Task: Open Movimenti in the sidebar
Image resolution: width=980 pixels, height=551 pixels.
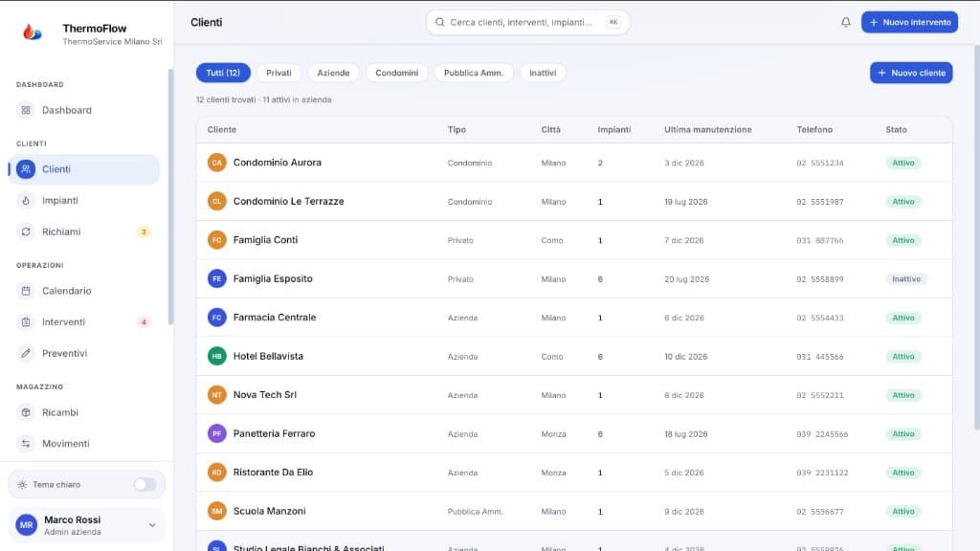Action: point(84,444)
